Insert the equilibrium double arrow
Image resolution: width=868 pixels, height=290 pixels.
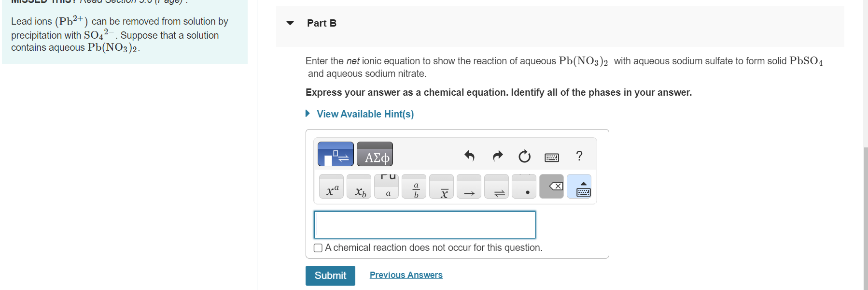click(497, 187)
